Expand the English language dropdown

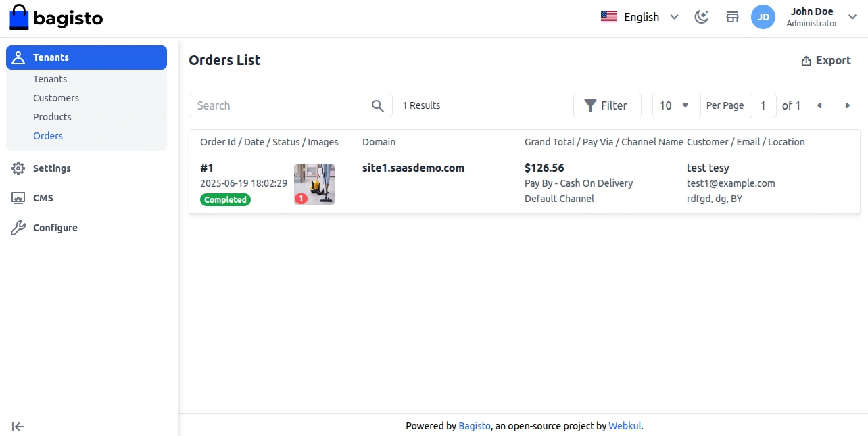pos(640,18)
